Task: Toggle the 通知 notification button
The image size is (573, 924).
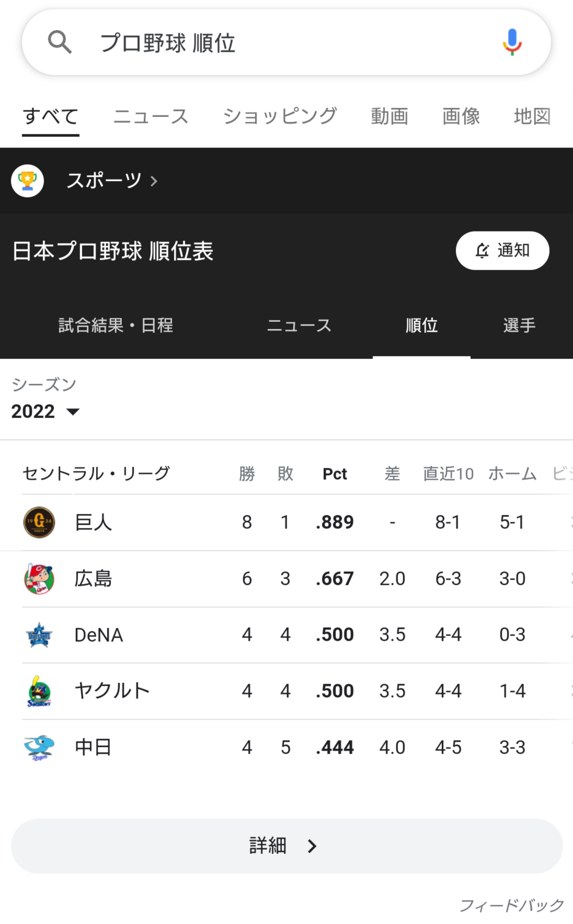Action: pos(502,251)
